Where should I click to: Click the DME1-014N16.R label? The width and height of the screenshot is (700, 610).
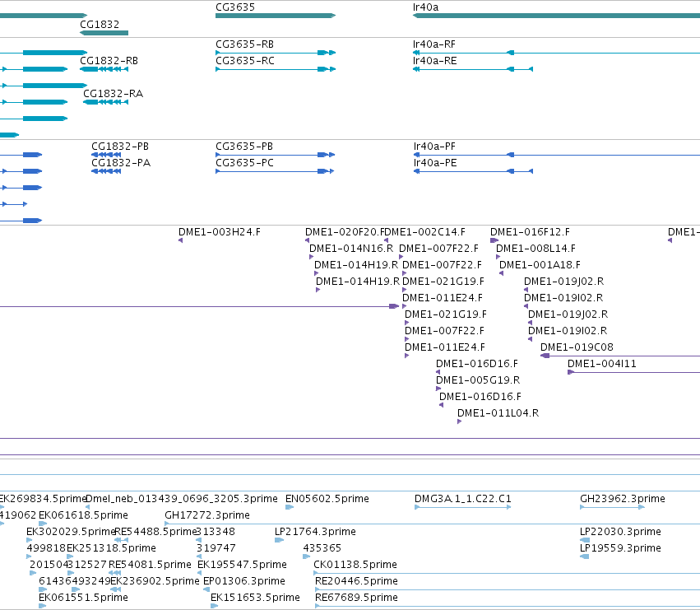point(351,249)
